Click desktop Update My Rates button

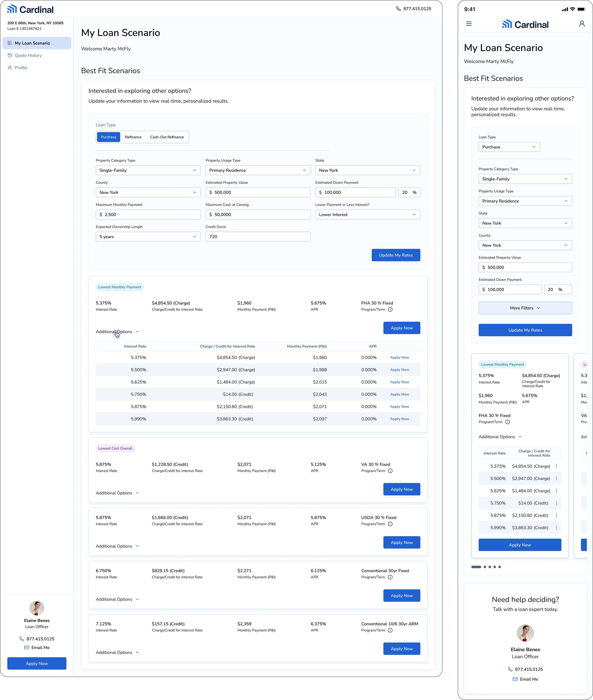pos(396,255)
